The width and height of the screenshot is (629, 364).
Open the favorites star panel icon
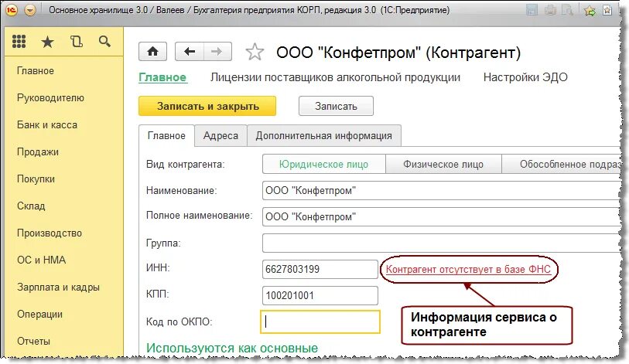click(47, 41)
